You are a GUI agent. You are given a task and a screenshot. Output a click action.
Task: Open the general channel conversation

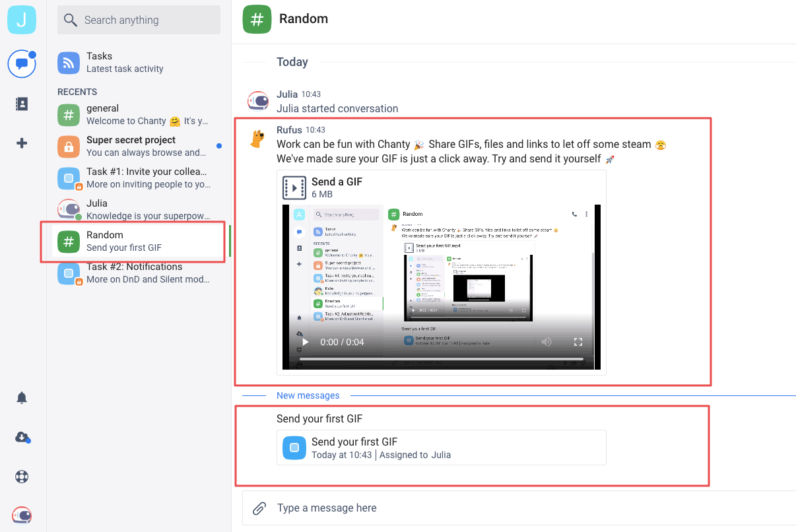click(139, 115)
